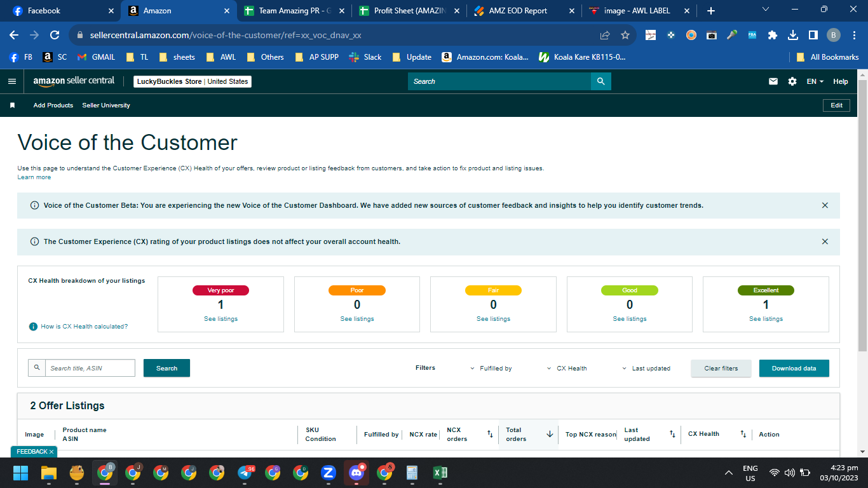This screenshot has width=868, height=488.
Task: Open the AP SUPP bookmarks folder
Action: pos(317,57)
